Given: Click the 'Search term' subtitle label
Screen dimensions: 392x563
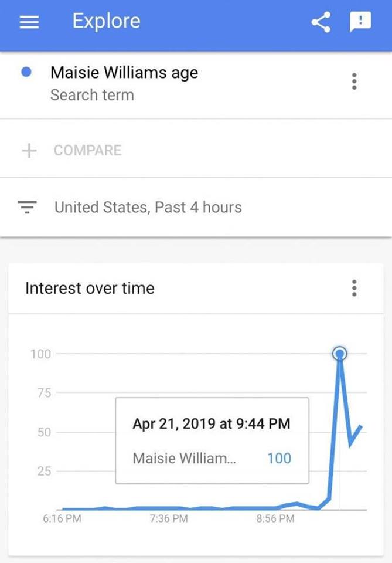Looking at the screenshot, I should point(92,95).
